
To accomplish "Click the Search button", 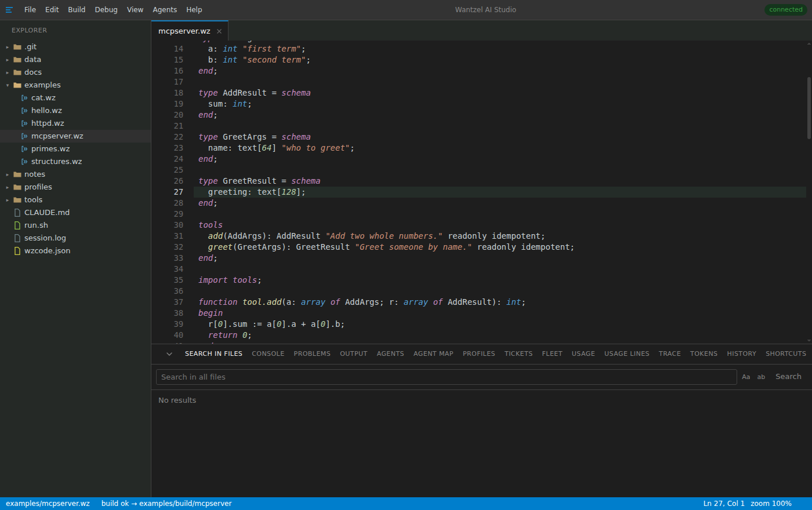I will [x=788, y=377].
